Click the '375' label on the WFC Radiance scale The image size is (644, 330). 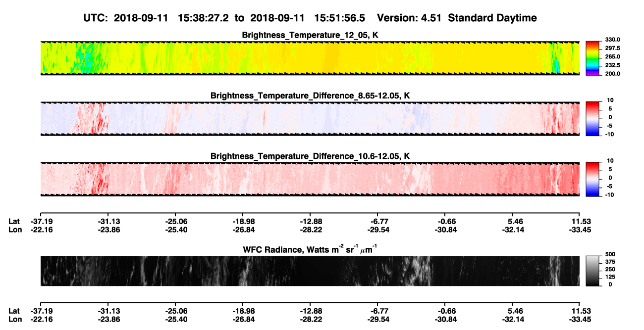coord(610,262)
